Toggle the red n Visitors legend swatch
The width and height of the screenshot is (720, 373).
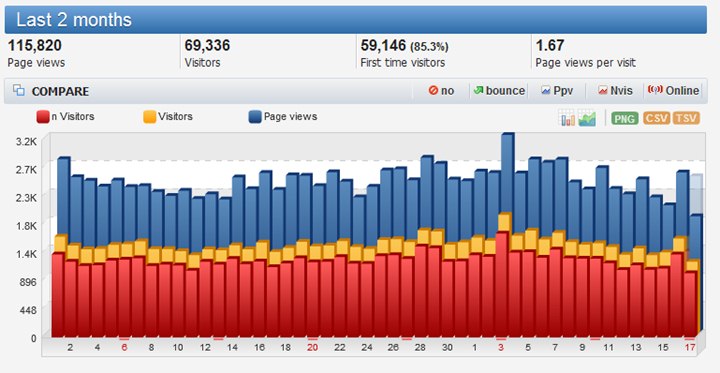click(x=43, y=117)
